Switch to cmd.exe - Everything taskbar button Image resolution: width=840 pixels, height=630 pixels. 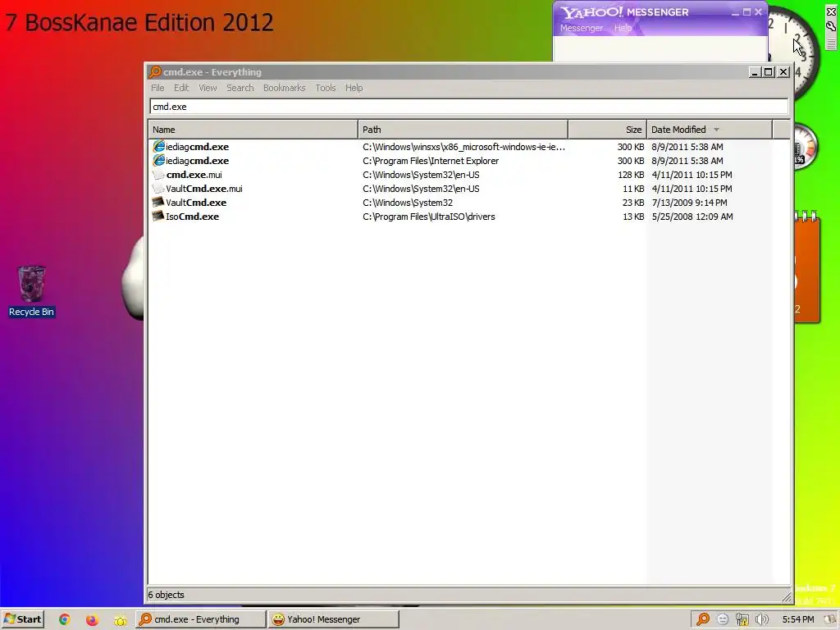[x=200, y=619]
